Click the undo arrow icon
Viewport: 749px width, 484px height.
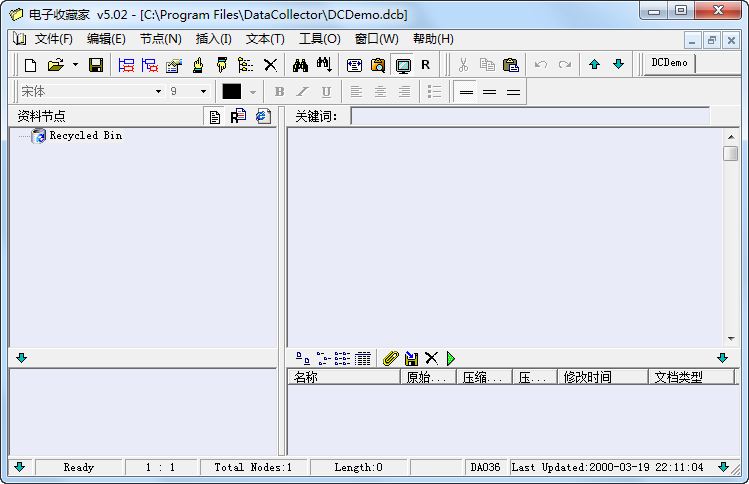click(541, 65)
